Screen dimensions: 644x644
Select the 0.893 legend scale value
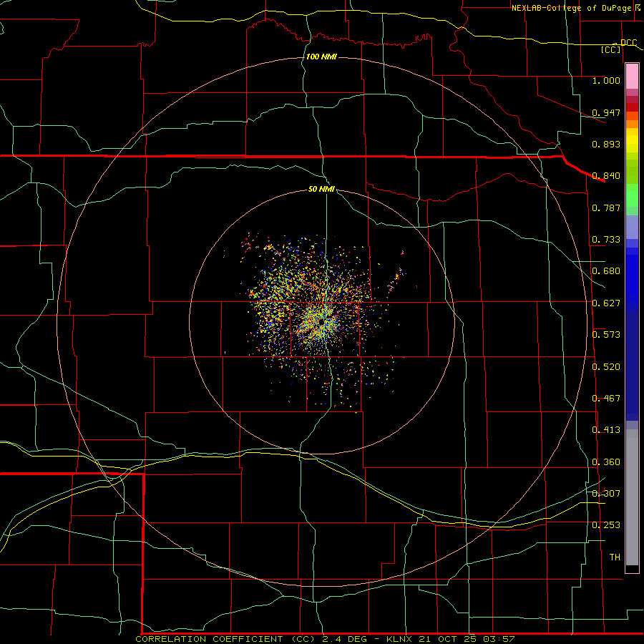(606, 144)
